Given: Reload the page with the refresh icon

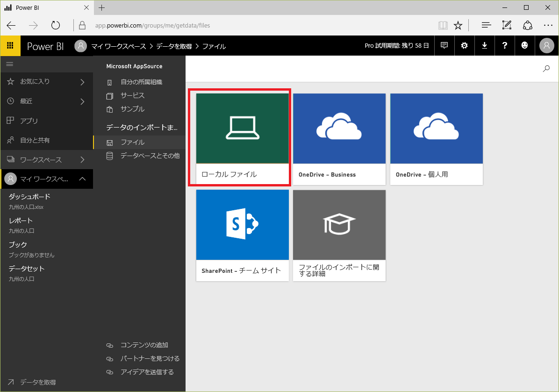Looking at the screenshot, I should pyautogui.click(x=56, y=25).
